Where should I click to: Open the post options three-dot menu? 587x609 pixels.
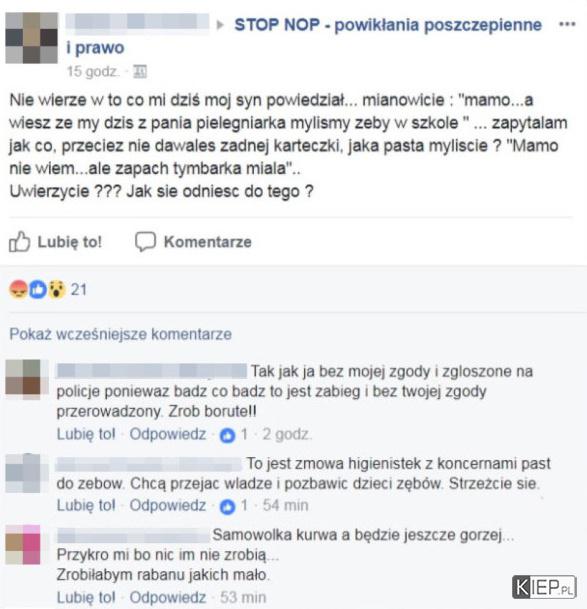567,24
